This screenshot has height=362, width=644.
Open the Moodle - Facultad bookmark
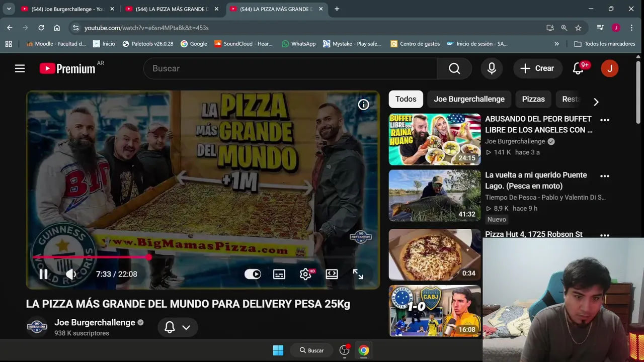point(56,44)
